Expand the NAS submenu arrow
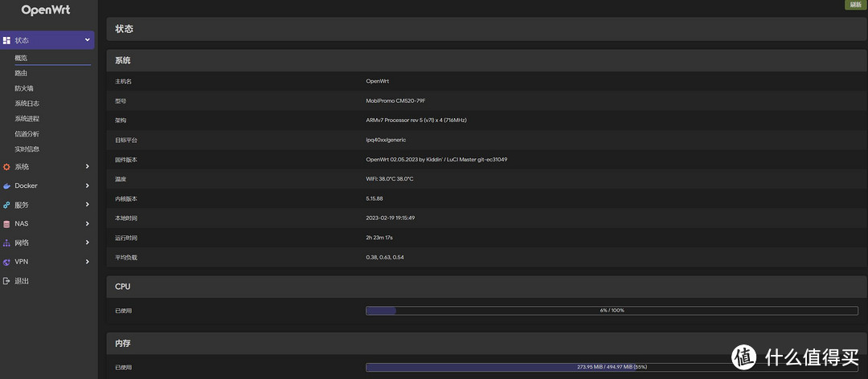 [87, 224]
